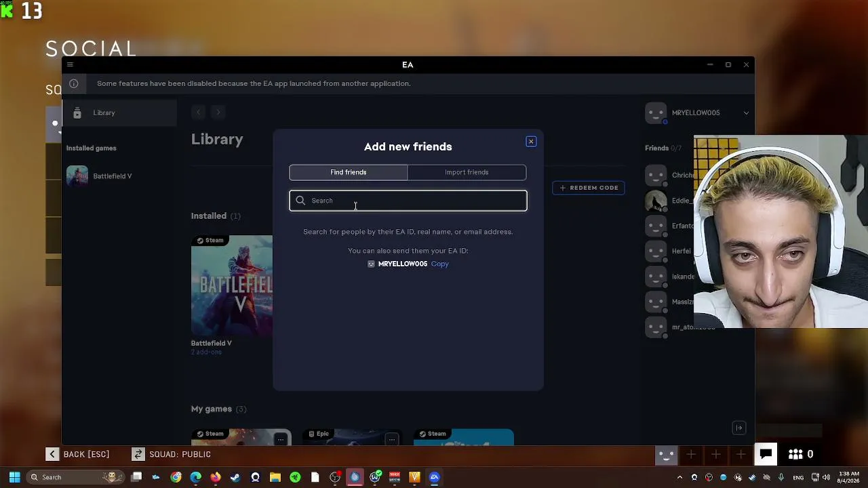The height and width of the screenshot is (488, 868).
Task: Open the clock showing 1:38 AM
Action: tap(849, 477)
